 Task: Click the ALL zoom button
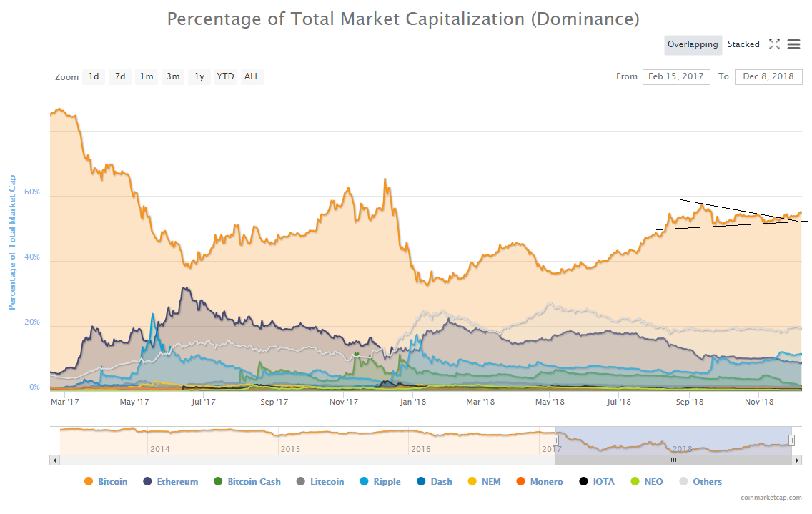pos(252,76)
